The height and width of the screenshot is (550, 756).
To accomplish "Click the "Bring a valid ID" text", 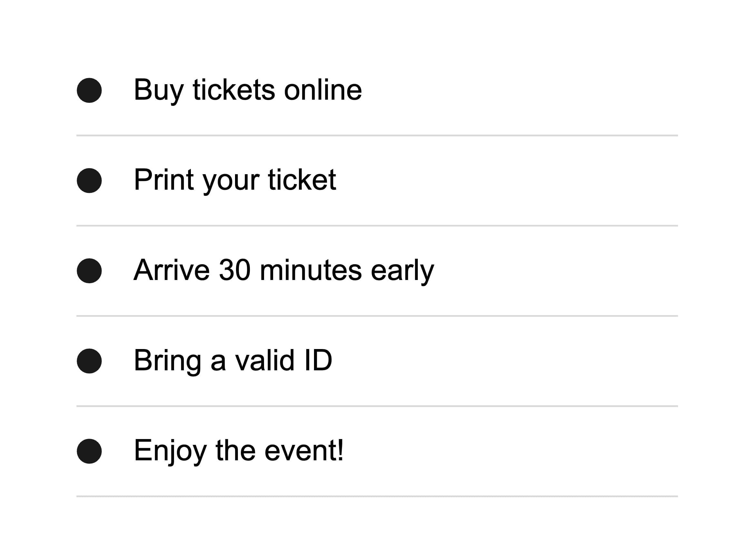I will pos(233,360).
